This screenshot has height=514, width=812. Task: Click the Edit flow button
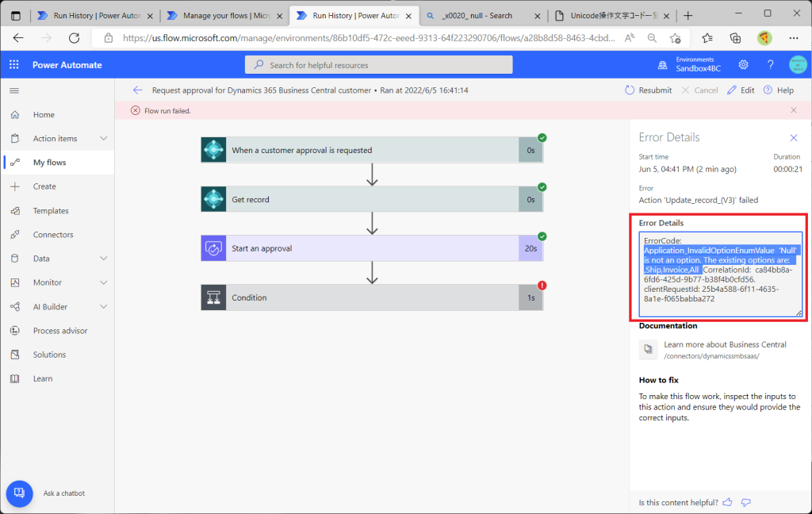click(741, 90)
